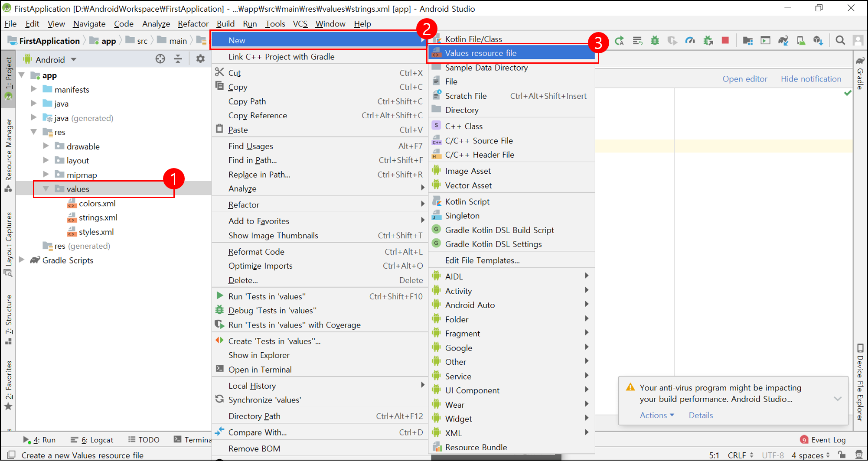The image size is (868, 461).
Task: Open SDK Manager box icon
Action: [818, 41]
